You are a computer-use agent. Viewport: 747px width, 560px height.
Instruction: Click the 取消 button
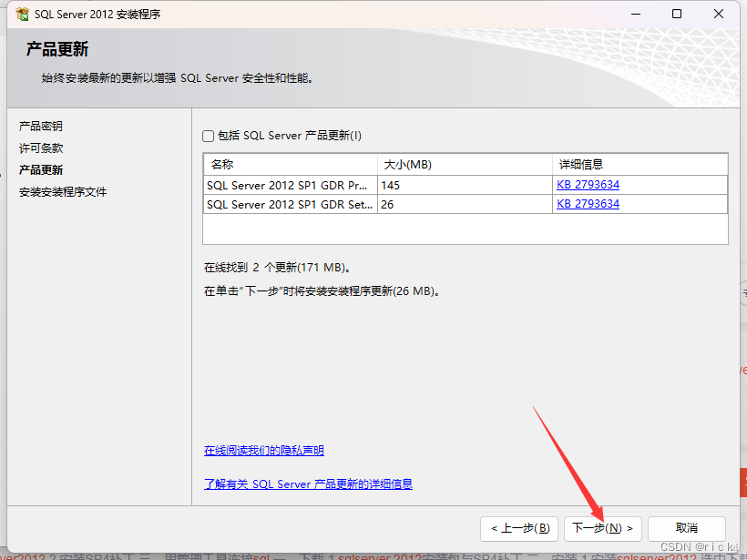(x=686, y=527)
